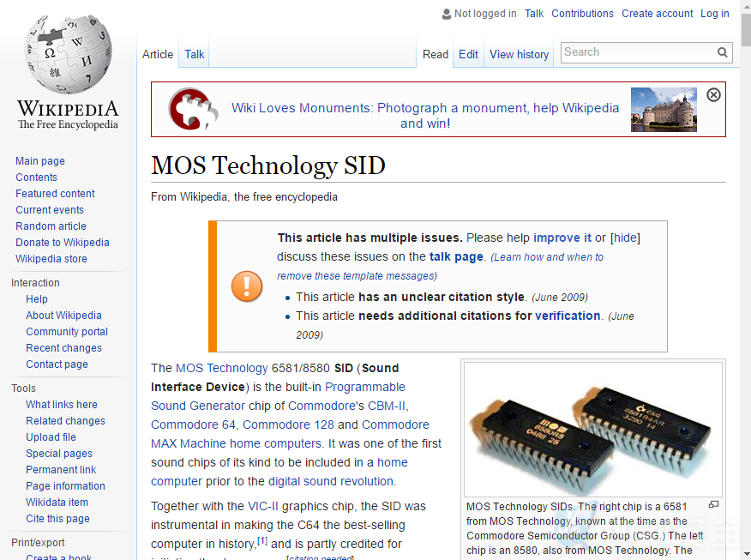The image size is (751, 560).
Task: Switch to the Talk tab
Action: (195, 55)
